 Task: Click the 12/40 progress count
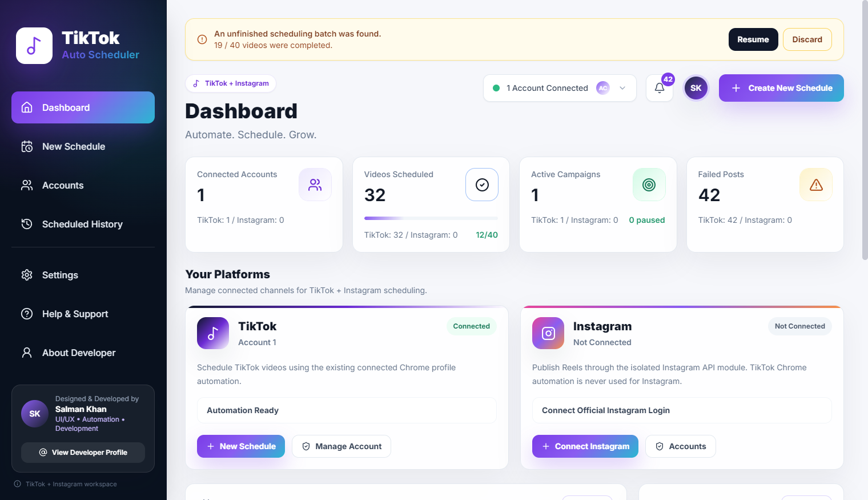pos(487,235)
